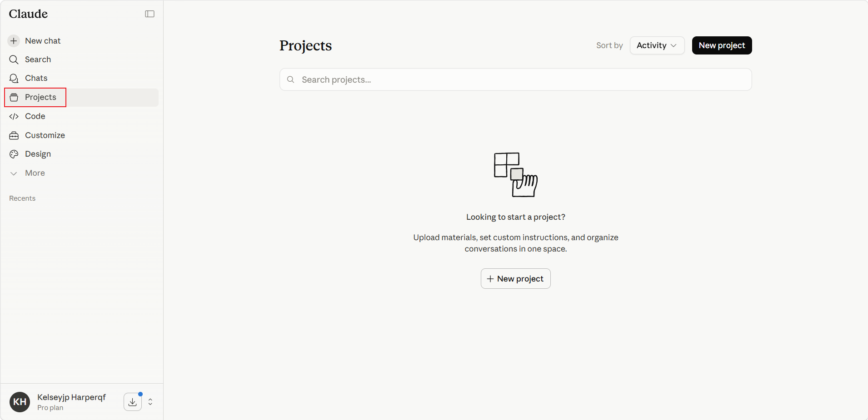868x420 pixels.
Task: Click the Design palette icon
Action: click(x=14, y=154)
